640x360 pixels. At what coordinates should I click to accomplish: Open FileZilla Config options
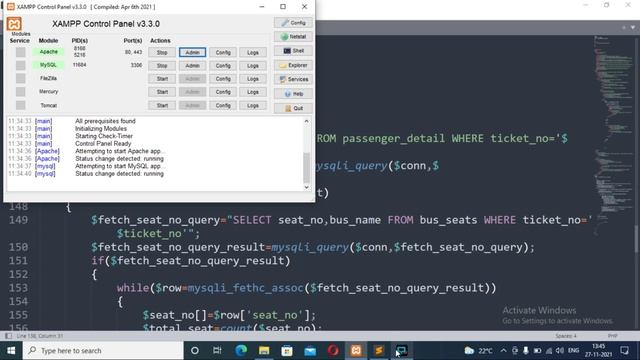tap(223, 79)
